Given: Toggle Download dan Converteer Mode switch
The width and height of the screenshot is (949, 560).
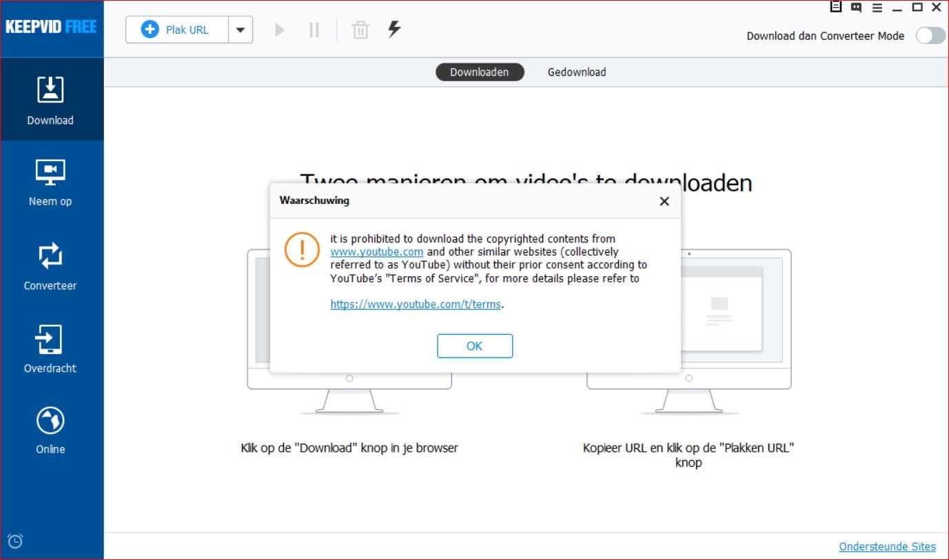Looking at the screenshot, I should click(930, 36).
